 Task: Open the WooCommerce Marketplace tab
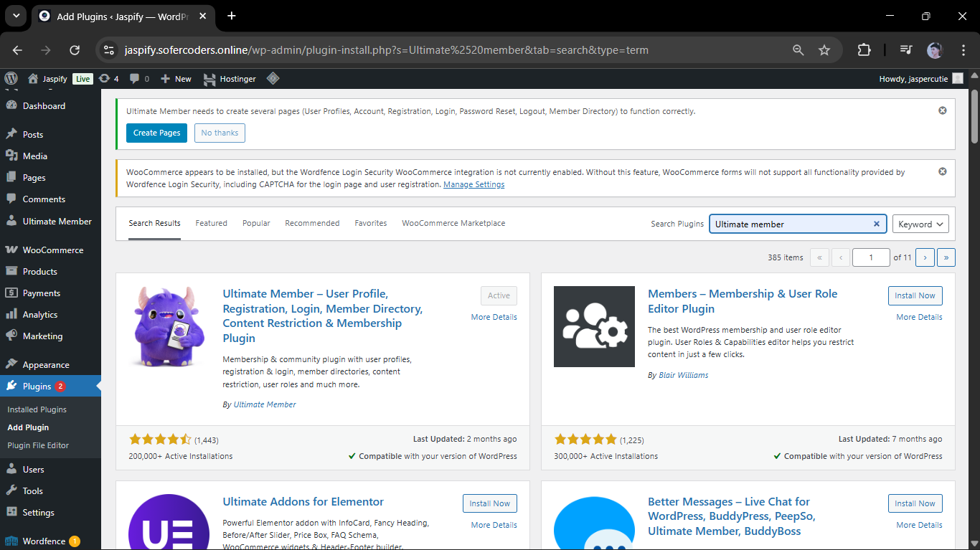click(453, 223)
